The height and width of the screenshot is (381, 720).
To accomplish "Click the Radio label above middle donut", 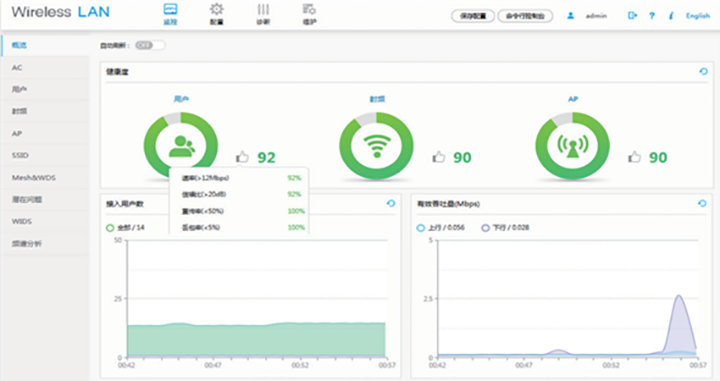I will pos(377,99).
